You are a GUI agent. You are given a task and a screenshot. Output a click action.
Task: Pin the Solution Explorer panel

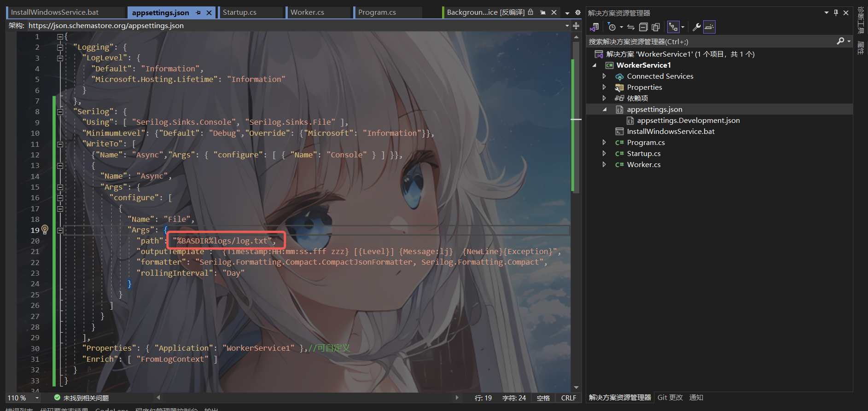[836, 13]
